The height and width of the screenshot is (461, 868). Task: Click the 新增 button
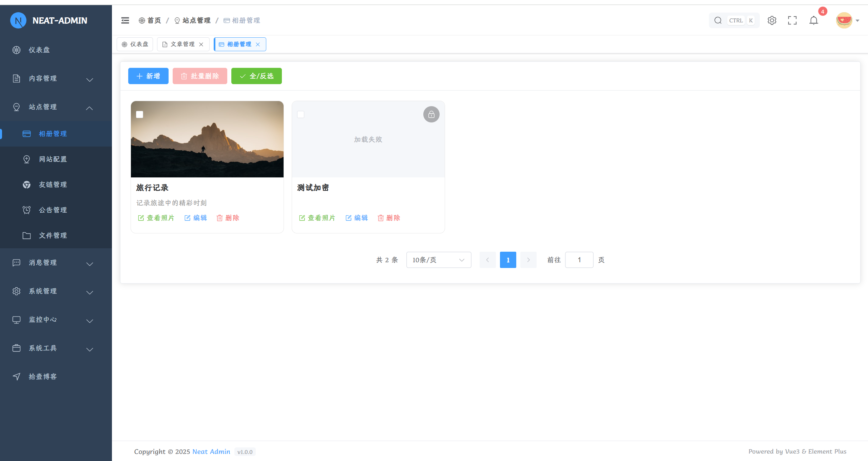pos(148,76)
